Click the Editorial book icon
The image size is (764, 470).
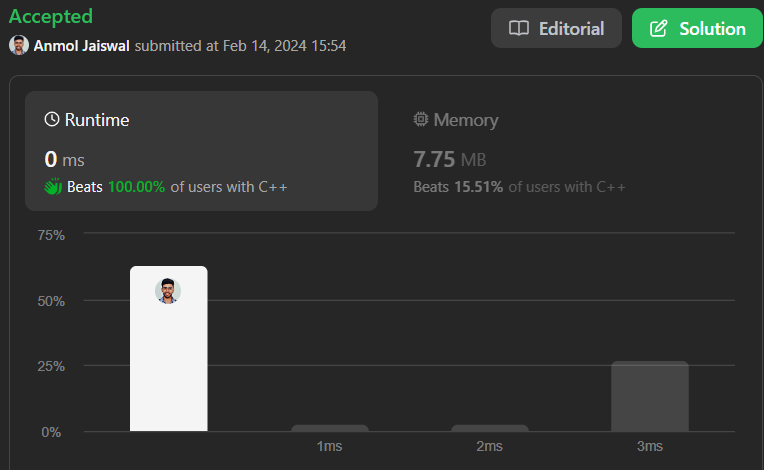tap(519, 28)
